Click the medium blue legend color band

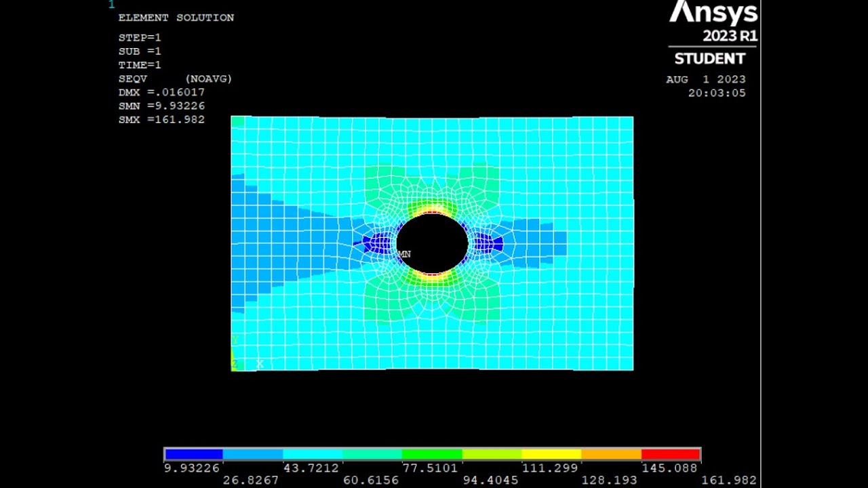tap(253, 454)
